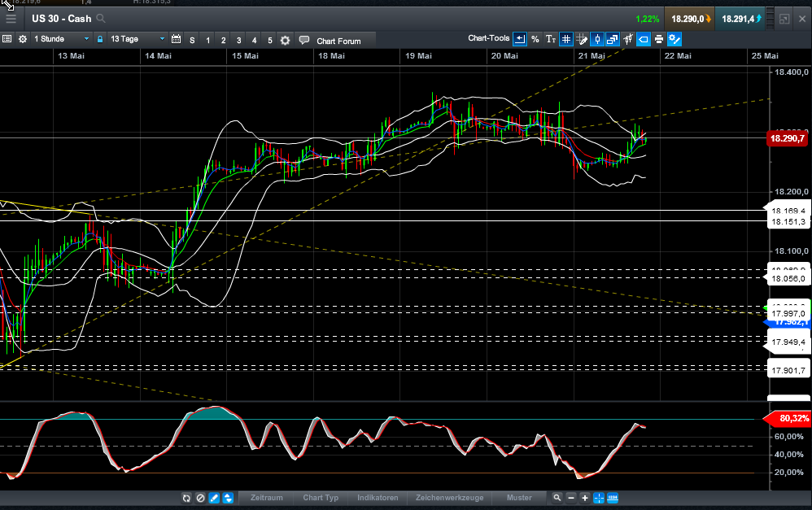Open the 13 Tage period dropdown

click(137, 39)
